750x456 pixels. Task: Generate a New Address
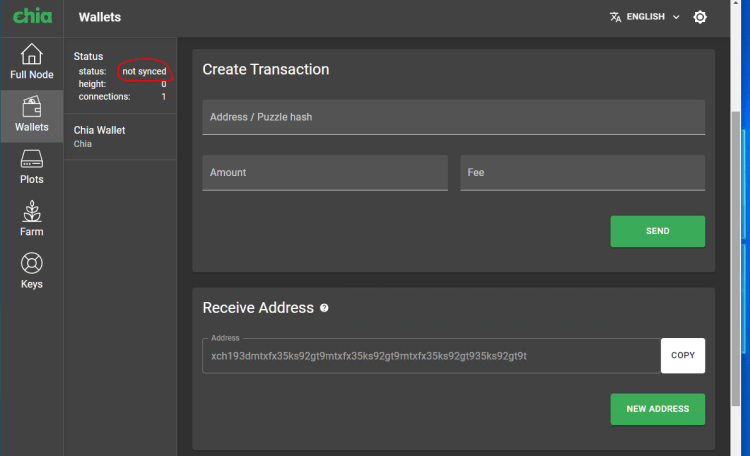point(657,409)
